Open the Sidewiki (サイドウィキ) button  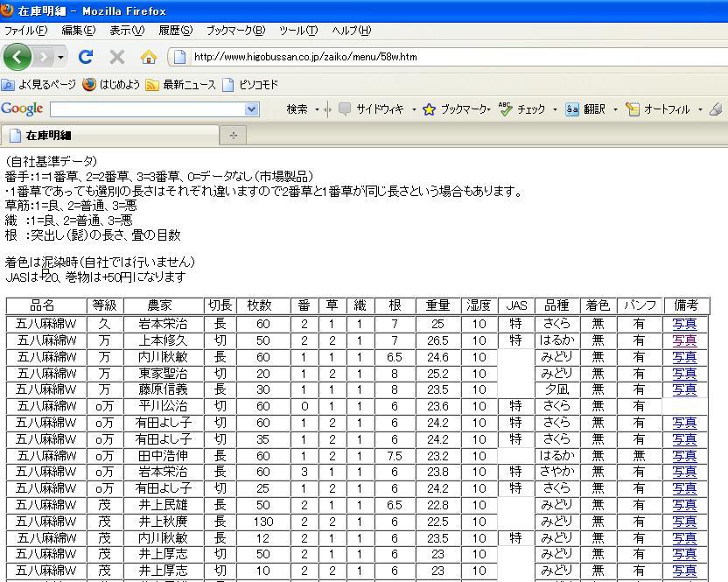[346, 109]
